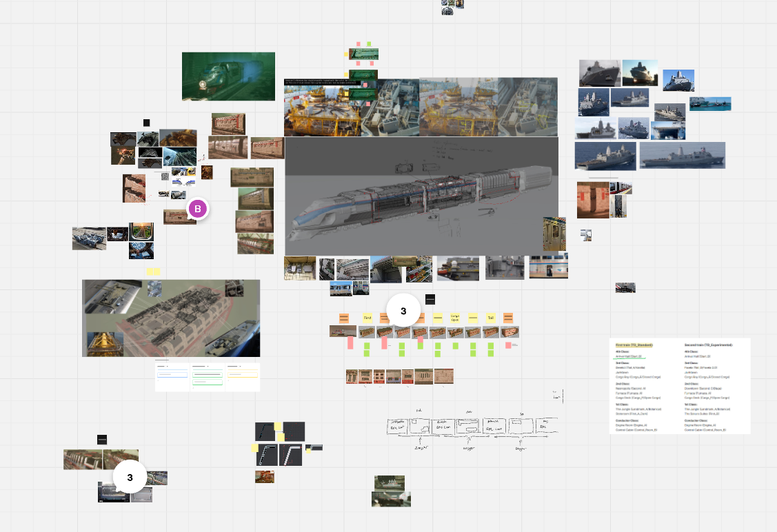Click the small black square above the creature images
The height and width of the screenshot is (532, 777).
pyautogui.click(x=146, y=123)
